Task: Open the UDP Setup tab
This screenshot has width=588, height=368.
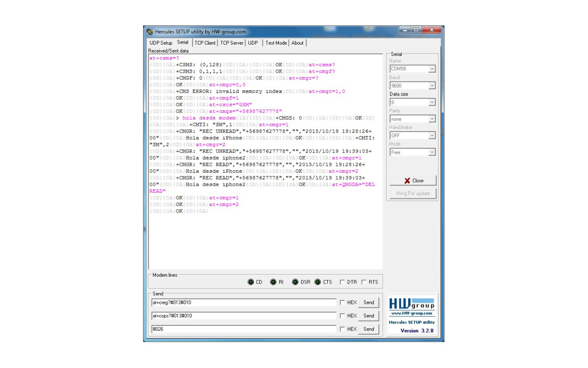Action: (161, 43)
